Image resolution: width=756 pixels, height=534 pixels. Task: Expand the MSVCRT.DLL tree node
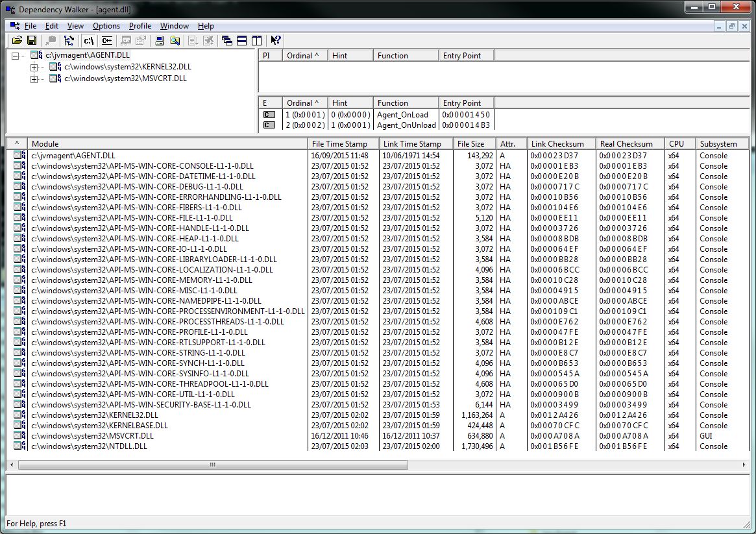pyautogui.click(x=34, y=79)
